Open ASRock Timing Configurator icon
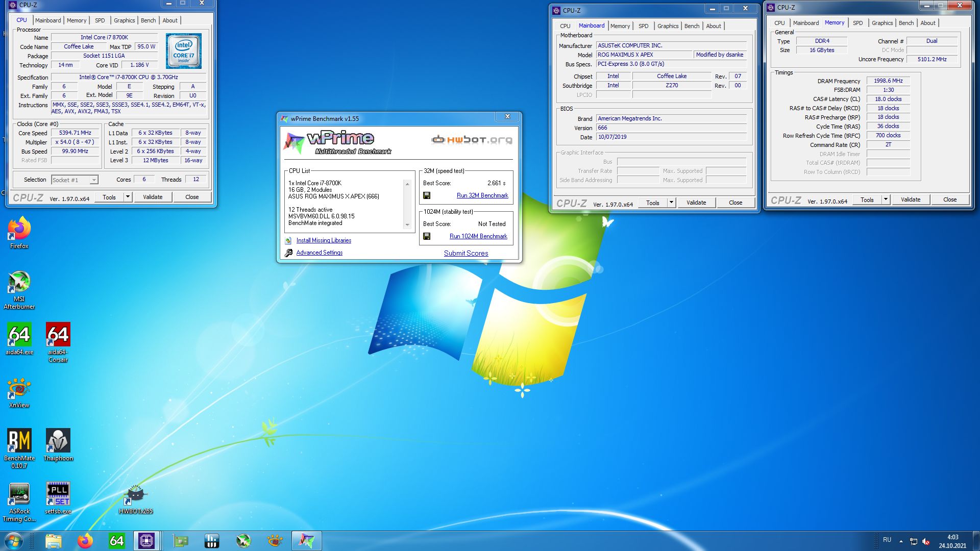980x551 pixels. point(19,502)
